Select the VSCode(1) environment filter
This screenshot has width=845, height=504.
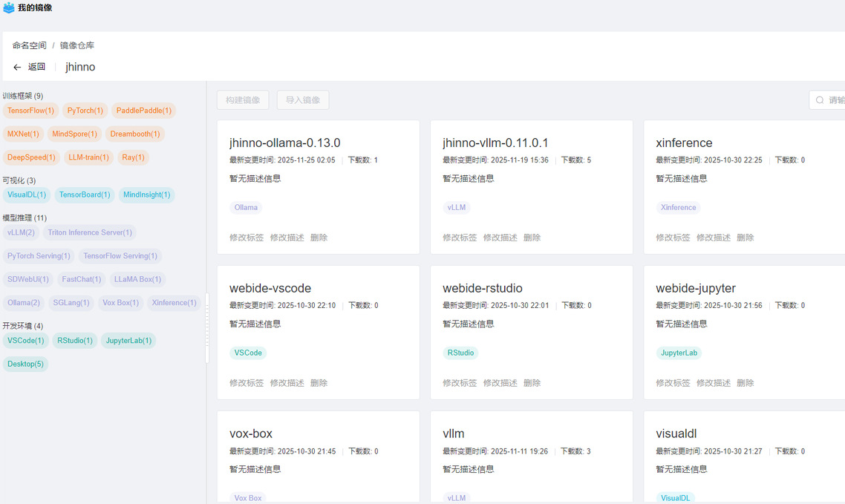click(26, 341)
